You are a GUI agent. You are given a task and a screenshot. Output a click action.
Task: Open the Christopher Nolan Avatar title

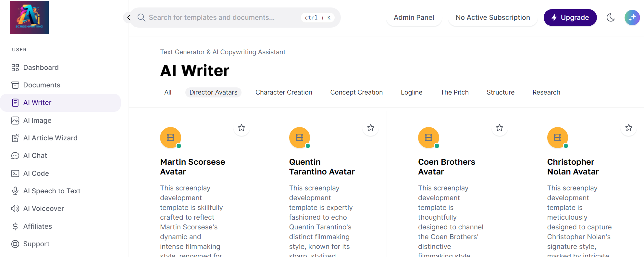click(x=573, y=167)
